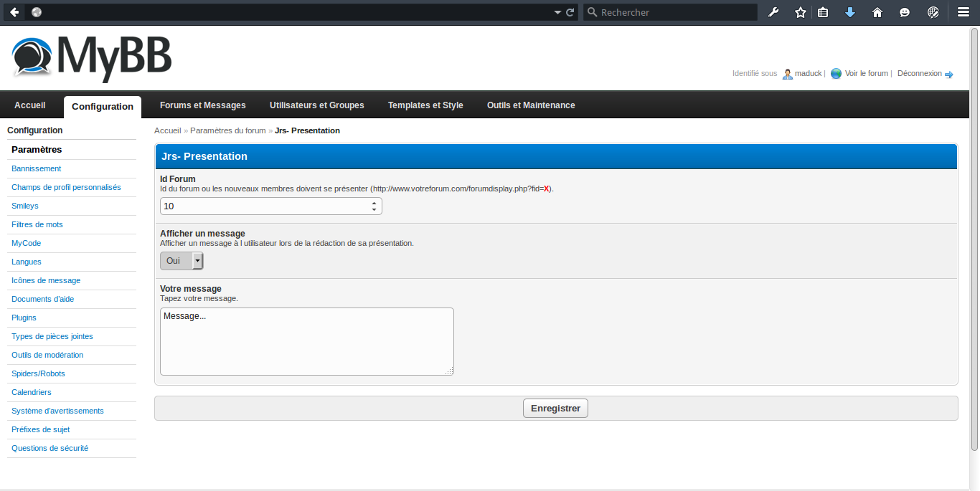Image resolution: width=980 pixels, height=491 pixels.
Task: Increase Id Forum value with up stepper
Action: 374,203
